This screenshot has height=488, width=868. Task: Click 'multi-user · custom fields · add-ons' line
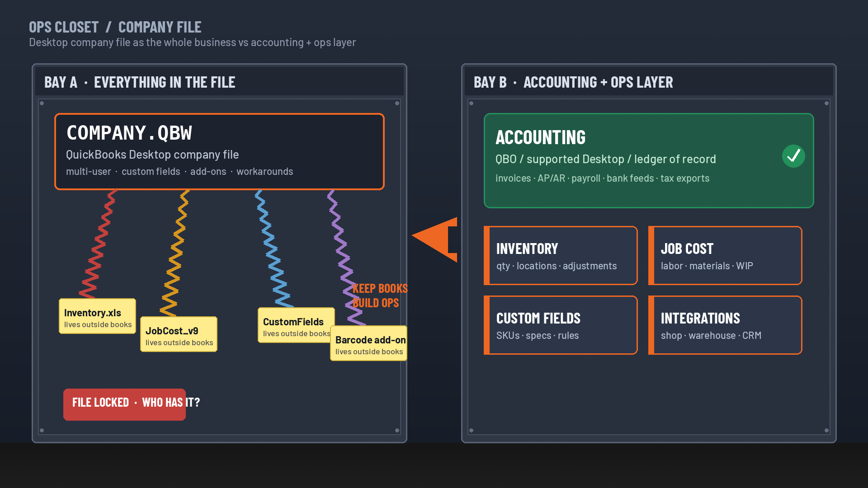coord(179,172)
